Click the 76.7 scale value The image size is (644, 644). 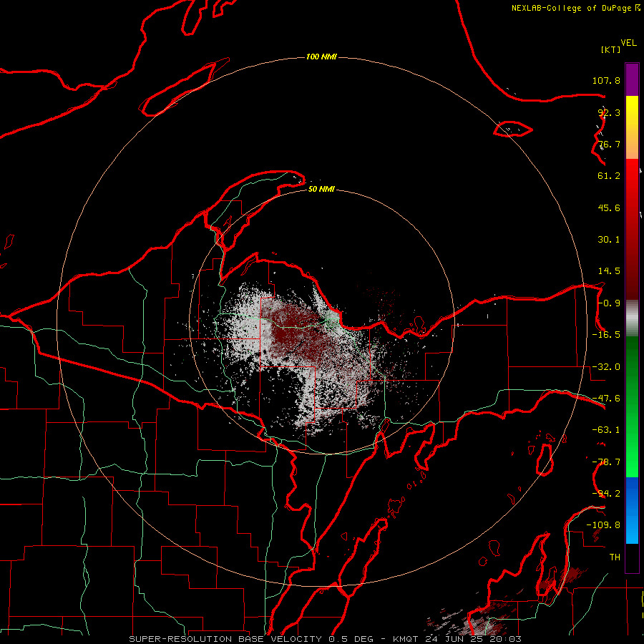[x=609, y=144]
